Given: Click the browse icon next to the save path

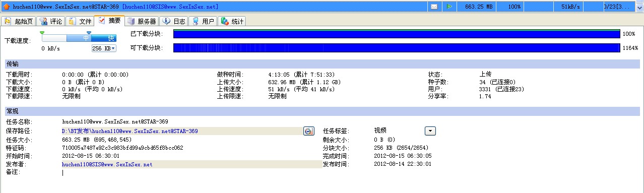Looking at the screenshot, I should [309, 131].
